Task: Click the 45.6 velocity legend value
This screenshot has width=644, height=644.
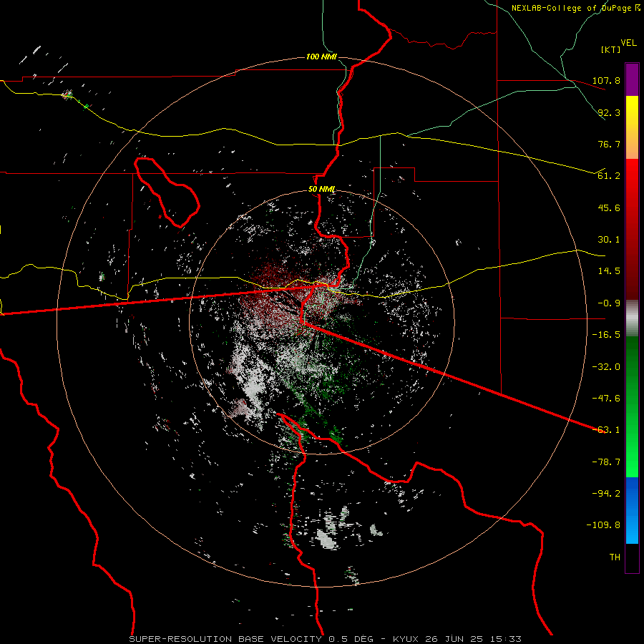Action: click(x=609, y=208)
